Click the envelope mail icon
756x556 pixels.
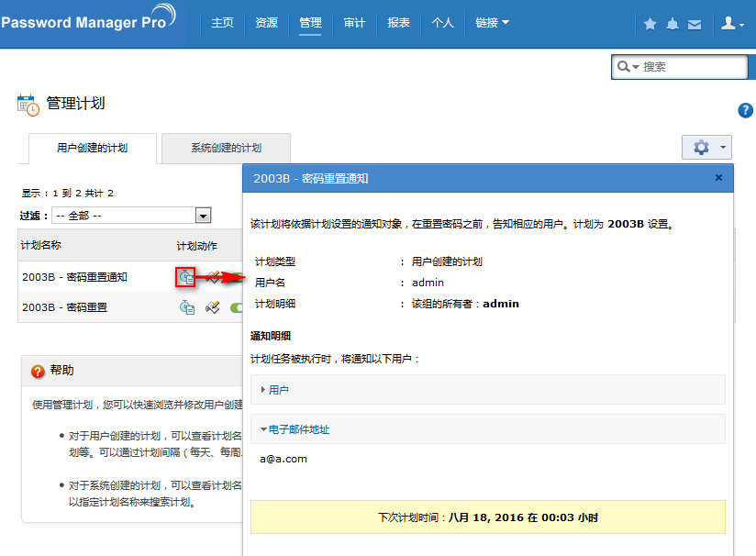[695, 24]
